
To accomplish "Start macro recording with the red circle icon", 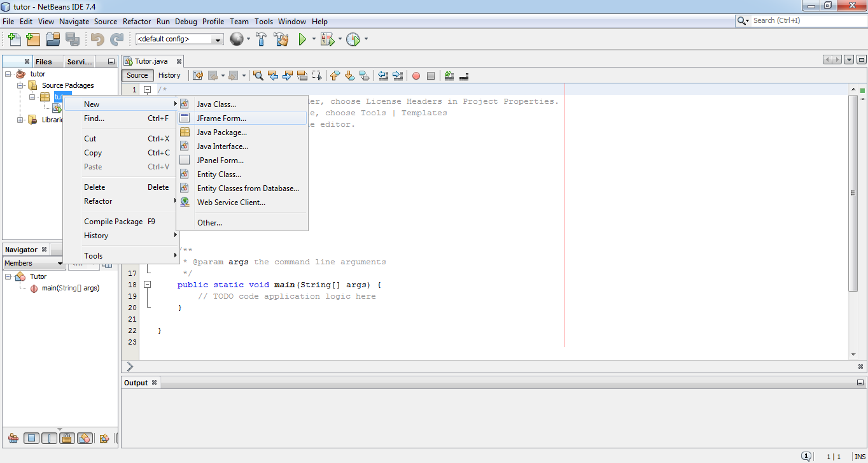I will coord(416,76).
